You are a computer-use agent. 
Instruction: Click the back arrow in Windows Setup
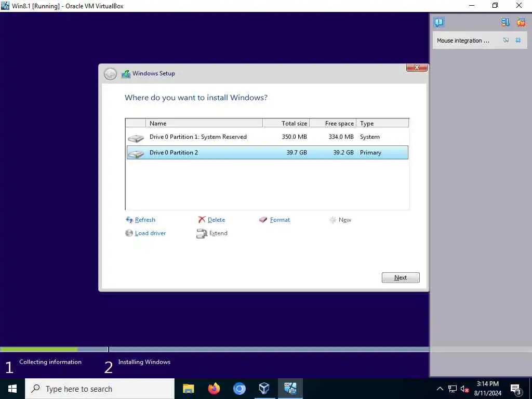click(x=110, y=74)
